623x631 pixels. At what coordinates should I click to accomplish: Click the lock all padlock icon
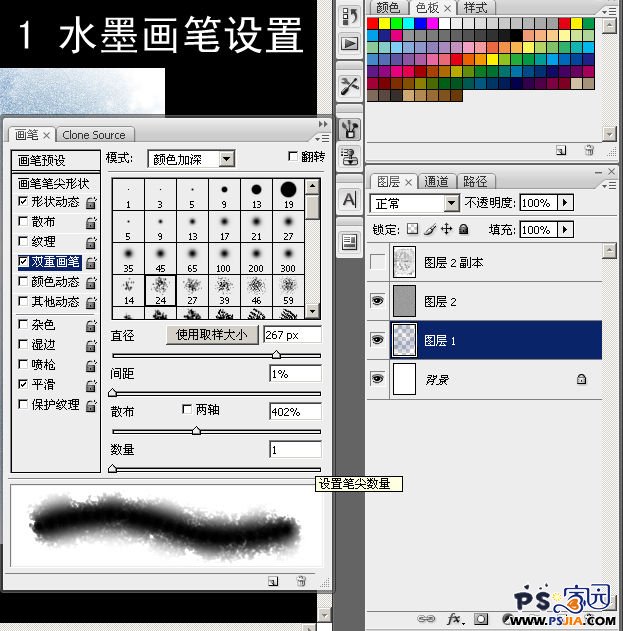463,229
